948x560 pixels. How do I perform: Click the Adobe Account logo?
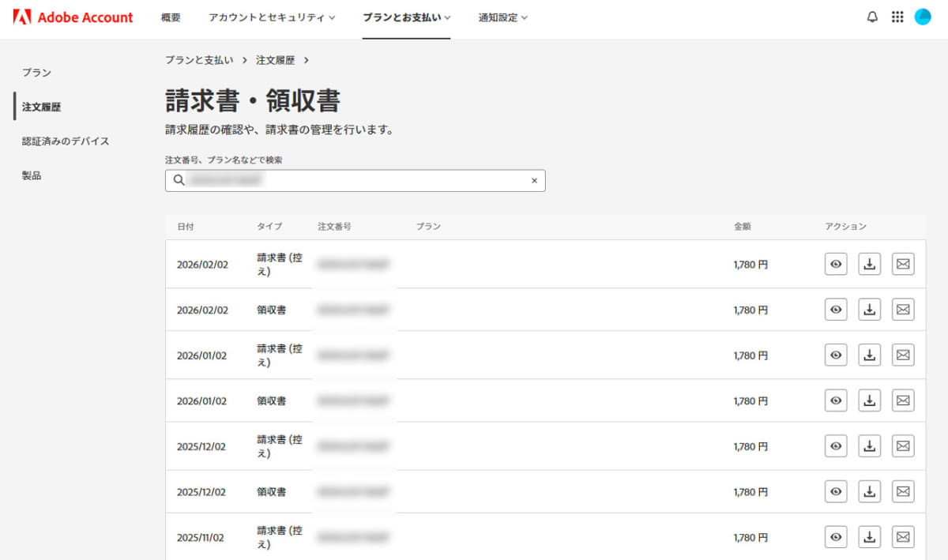point(73,17)
